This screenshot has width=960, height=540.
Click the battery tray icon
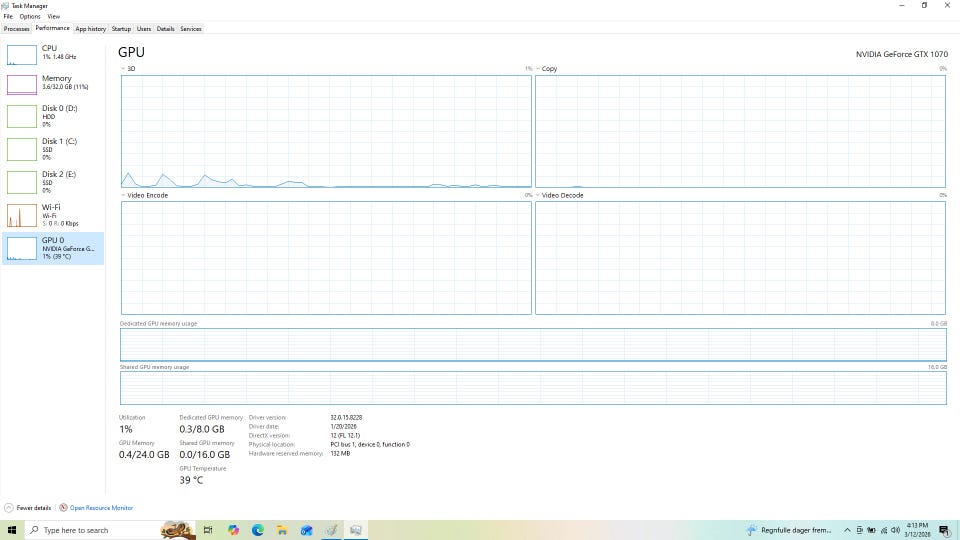tap(871, 530)
